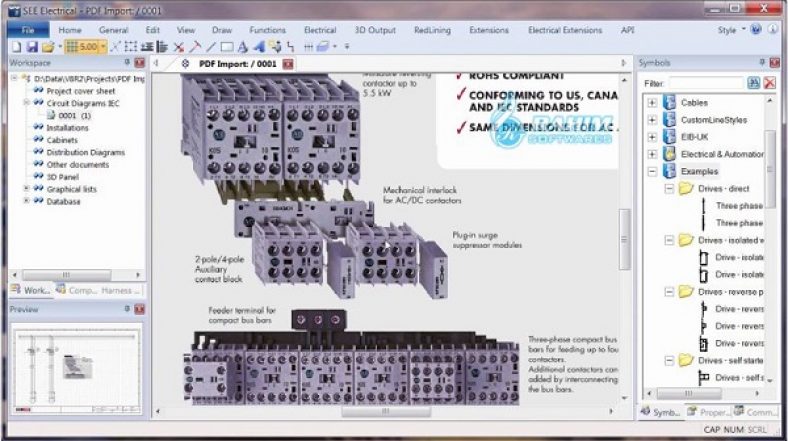Open the File menu
The height and width of the screenshot is (441, 788).
(x=28, y=30)
